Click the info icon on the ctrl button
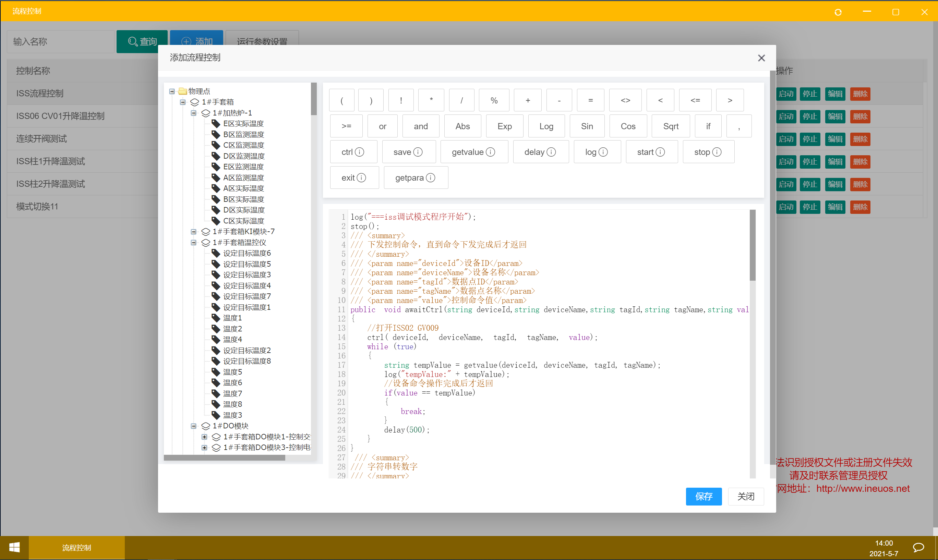Image resolution: width=938 pixels, height=560 pixels. click(360, 152)
